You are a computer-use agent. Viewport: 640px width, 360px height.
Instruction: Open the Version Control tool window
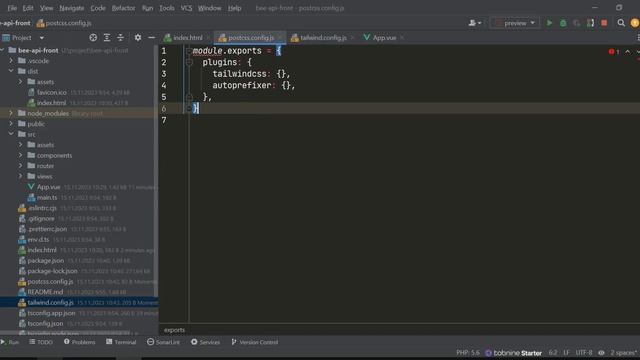pos(255,342)
